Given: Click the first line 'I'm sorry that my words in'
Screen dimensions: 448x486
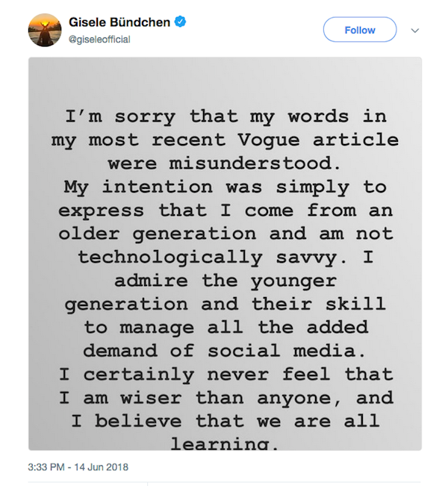Looking at the screenshot, I should (225, 117).
